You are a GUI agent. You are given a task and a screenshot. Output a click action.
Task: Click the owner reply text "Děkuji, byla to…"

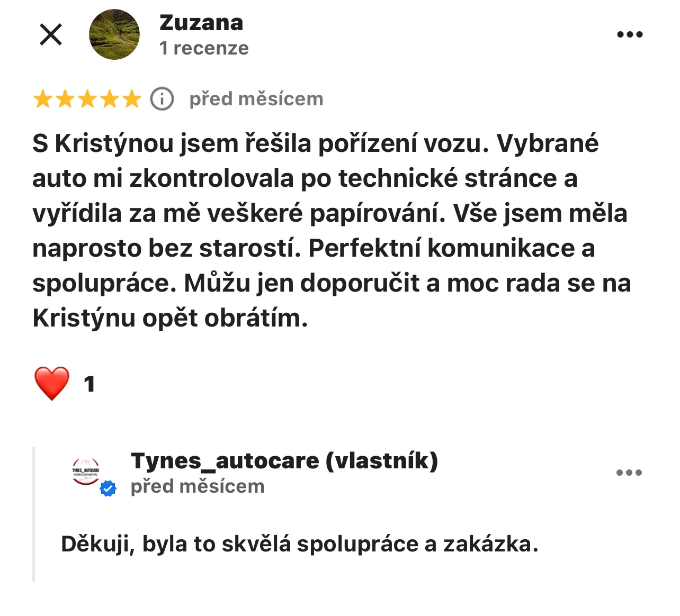click(x=299, y=544)
